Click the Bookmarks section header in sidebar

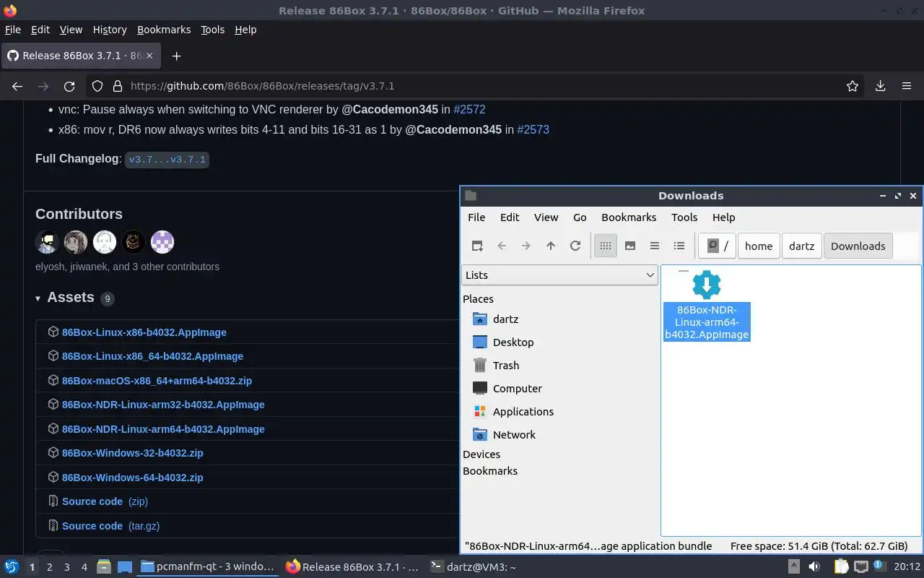490,471
